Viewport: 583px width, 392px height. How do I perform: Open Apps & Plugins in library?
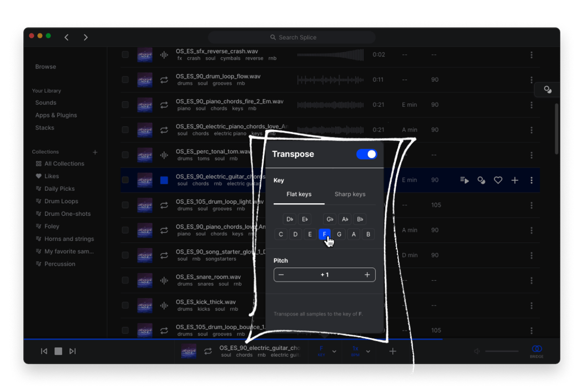[56, 115]
